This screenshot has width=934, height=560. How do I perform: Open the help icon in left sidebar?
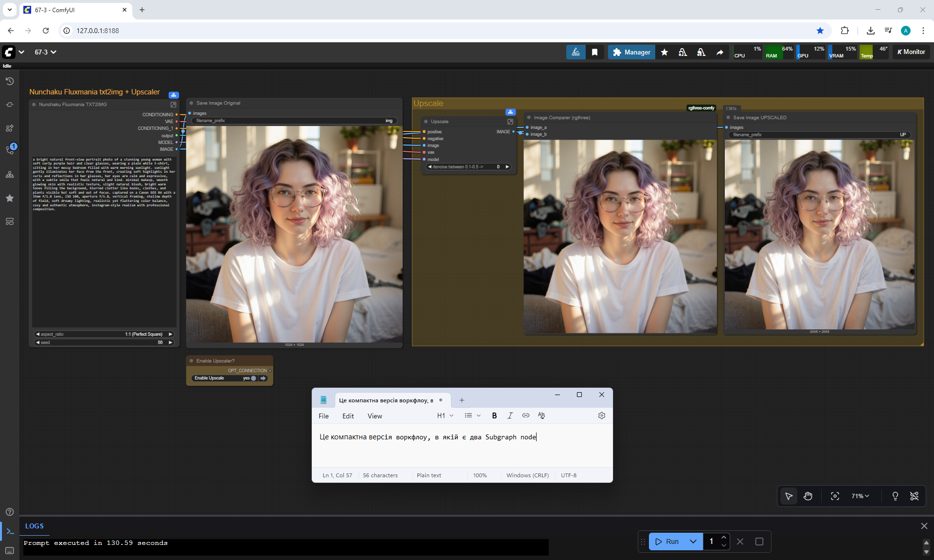pyautogui.click(x=10, y=512)
